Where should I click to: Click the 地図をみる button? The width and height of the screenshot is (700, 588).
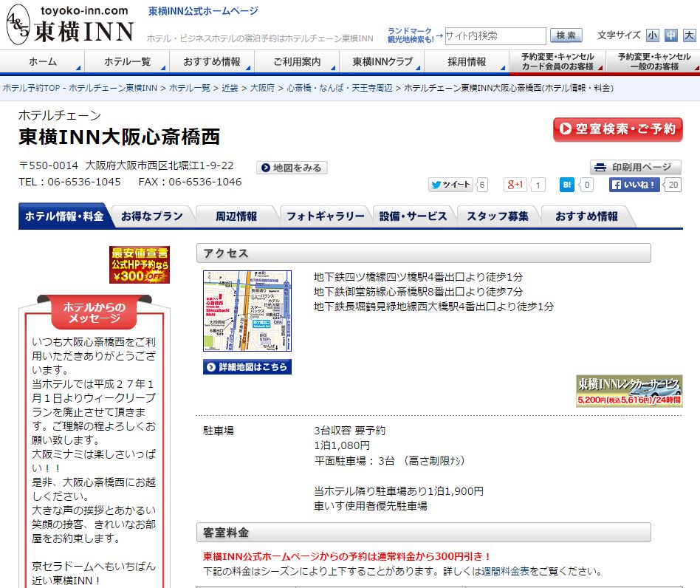tap(292, 168)
